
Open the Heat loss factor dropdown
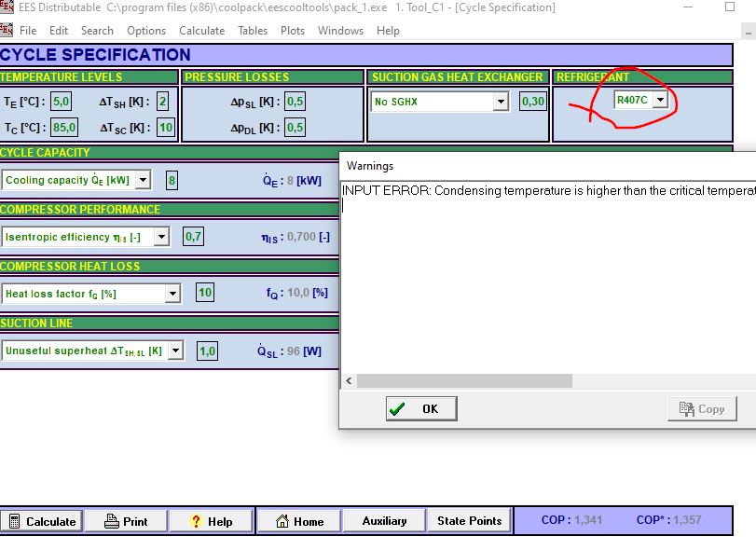click(172, 294)
